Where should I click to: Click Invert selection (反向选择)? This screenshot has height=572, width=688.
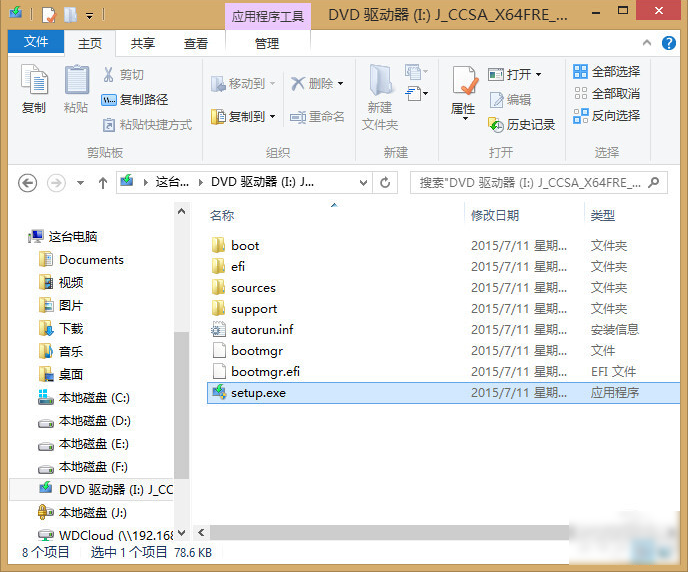(606, 116)
